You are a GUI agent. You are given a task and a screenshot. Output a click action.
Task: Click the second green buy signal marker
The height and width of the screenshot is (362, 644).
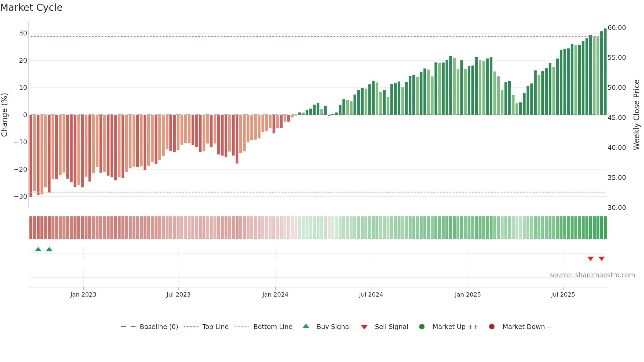pos(49,249)
